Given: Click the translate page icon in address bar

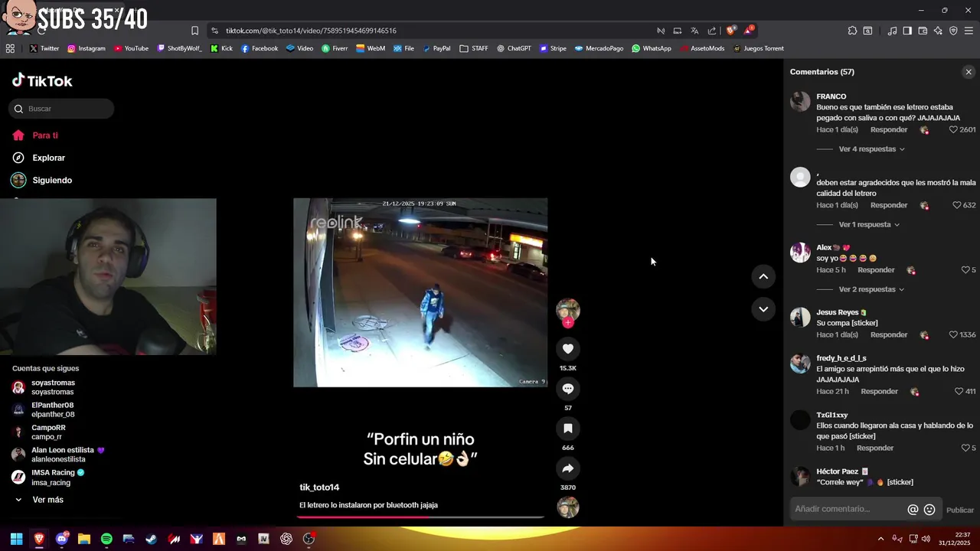Looking at the screenshot, I should [694, 31].
